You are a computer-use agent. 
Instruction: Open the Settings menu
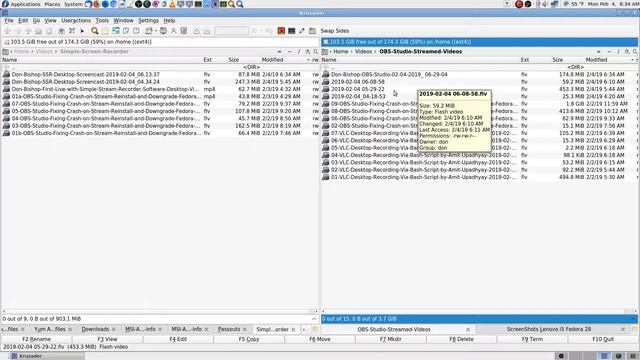(148, 20)
